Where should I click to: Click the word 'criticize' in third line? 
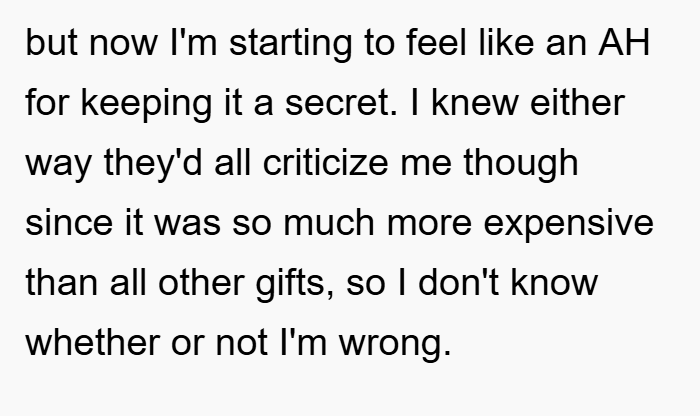pyautogui.click(x=325, y=162)
